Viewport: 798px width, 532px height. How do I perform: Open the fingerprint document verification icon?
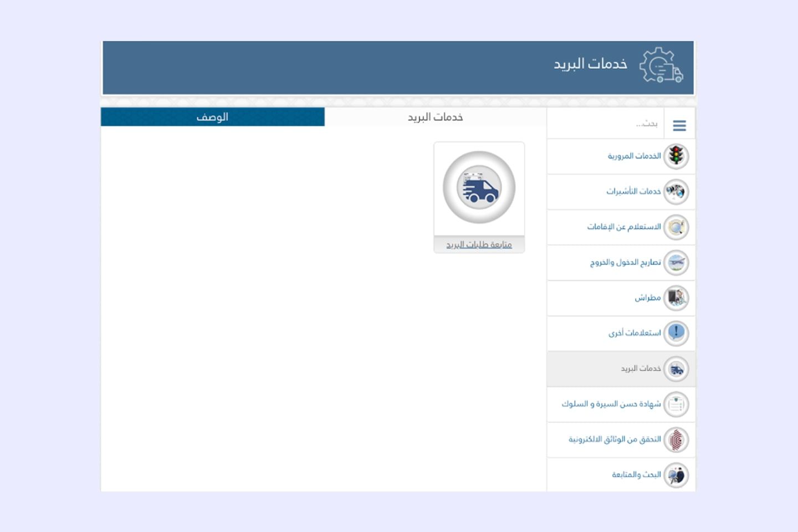pyautogui.click(x=676, y=440)
